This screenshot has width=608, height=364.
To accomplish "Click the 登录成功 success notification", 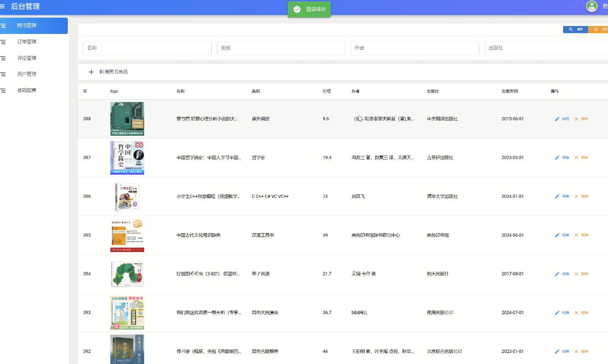I will (x=309, y=10).
